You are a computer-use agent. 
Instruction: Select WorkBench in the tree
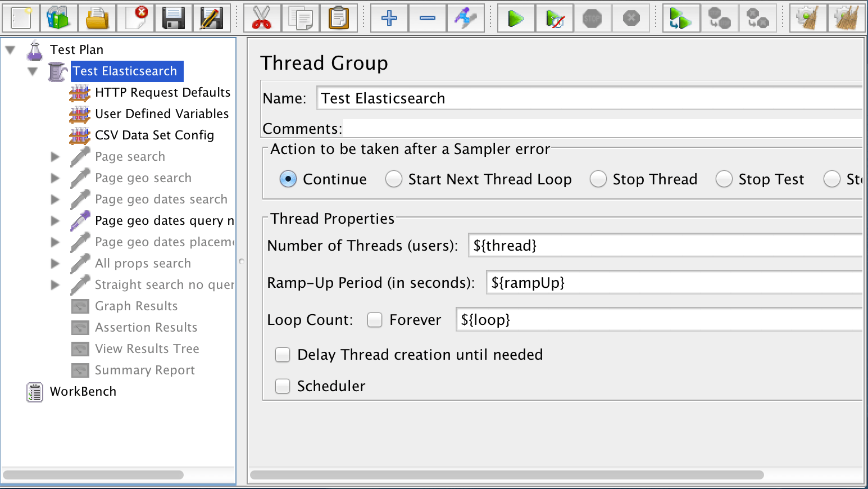[x=83, y=391]
